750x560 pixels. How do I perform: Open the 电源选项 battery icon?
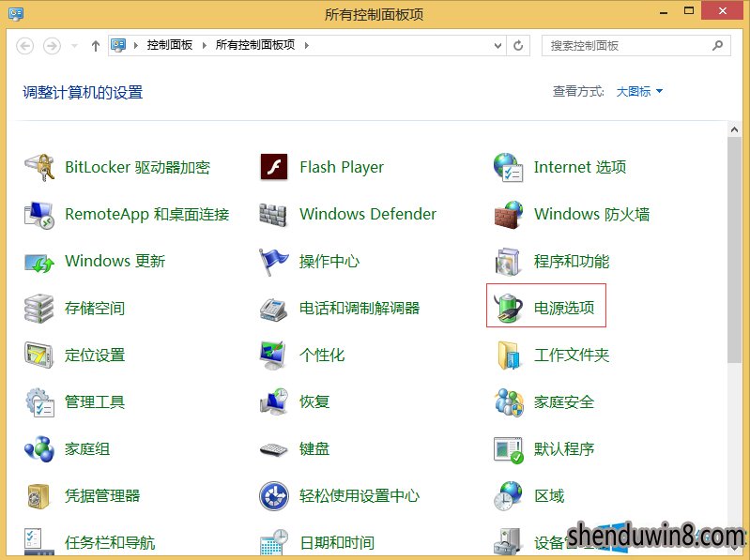508,308
